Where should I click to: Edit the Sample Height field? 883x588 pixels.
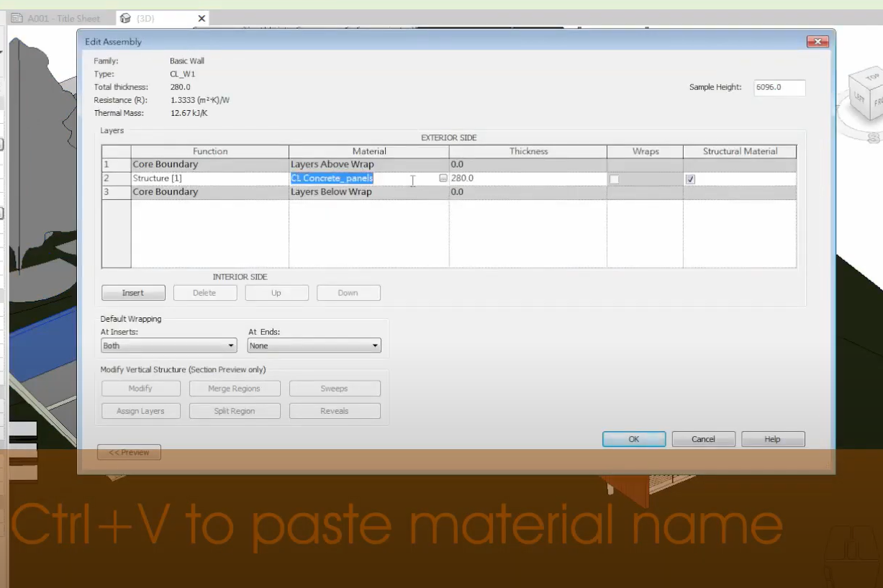(779, 87)
